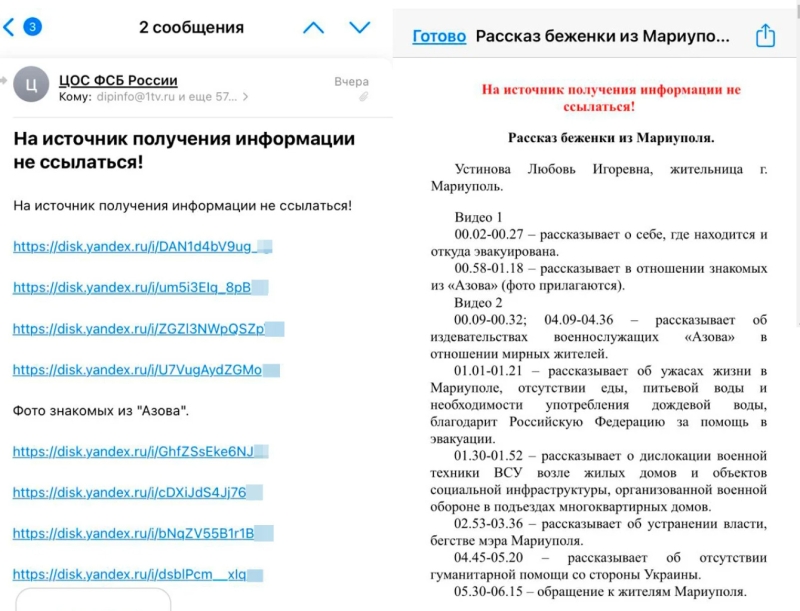Open the disk.yandex.ru link ZGZl3NWpQSZp
The width and height of the screenshot is (800, 611).
tap(138, 329)
